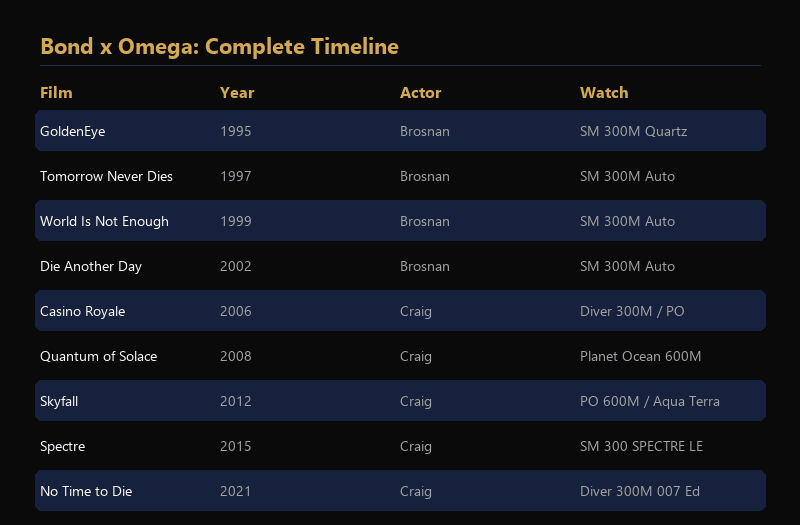Click the 'Bond x Omega: Complete Timeline' heading

219,46
